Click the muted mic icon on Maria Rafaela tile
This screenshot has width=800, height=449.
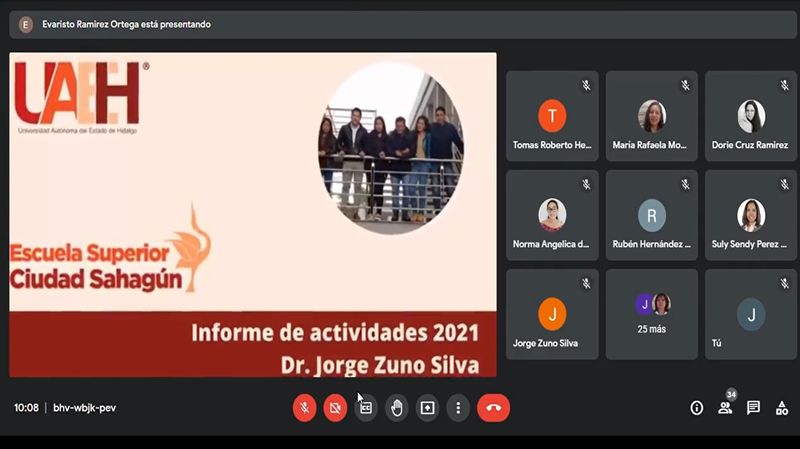coord(685,85)
